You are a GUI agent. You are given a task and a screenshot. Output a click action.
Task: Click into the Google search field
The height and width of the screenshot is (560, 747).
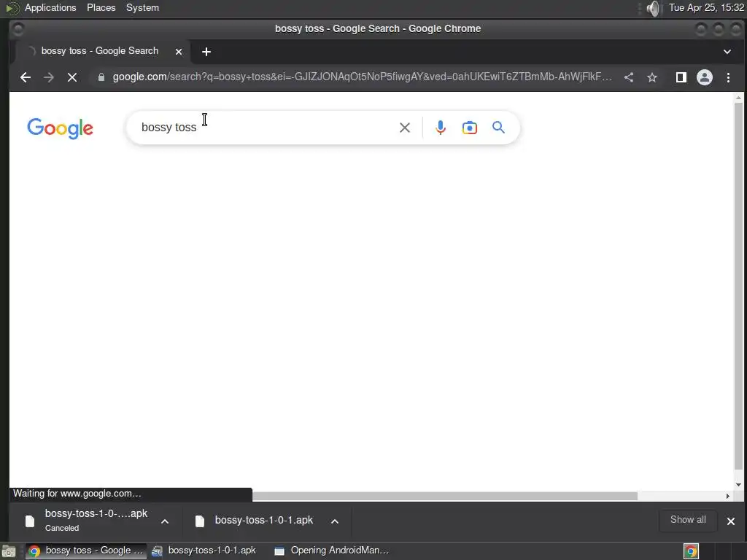pyautogui.click(x=267, y=127)
